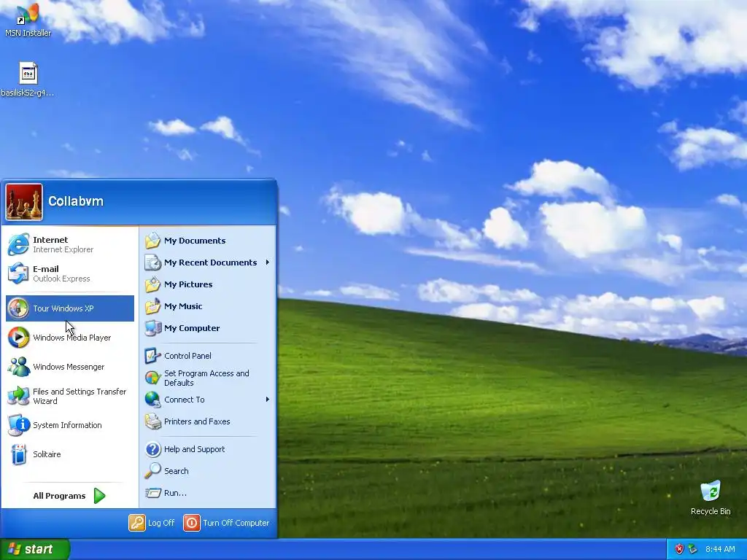Select the Control Panel label
Image resolution: width=747 pixels, height=560 pixels.
187,356
